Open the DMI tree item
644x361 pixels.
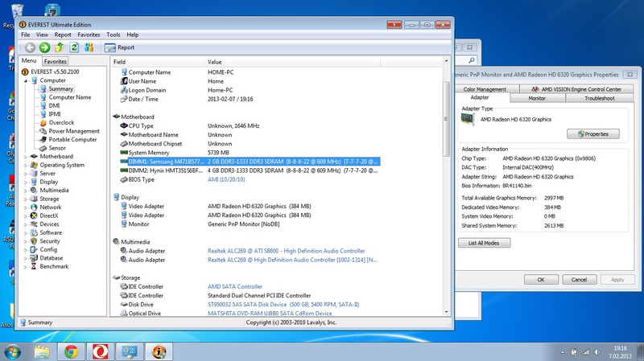(54, 106)
